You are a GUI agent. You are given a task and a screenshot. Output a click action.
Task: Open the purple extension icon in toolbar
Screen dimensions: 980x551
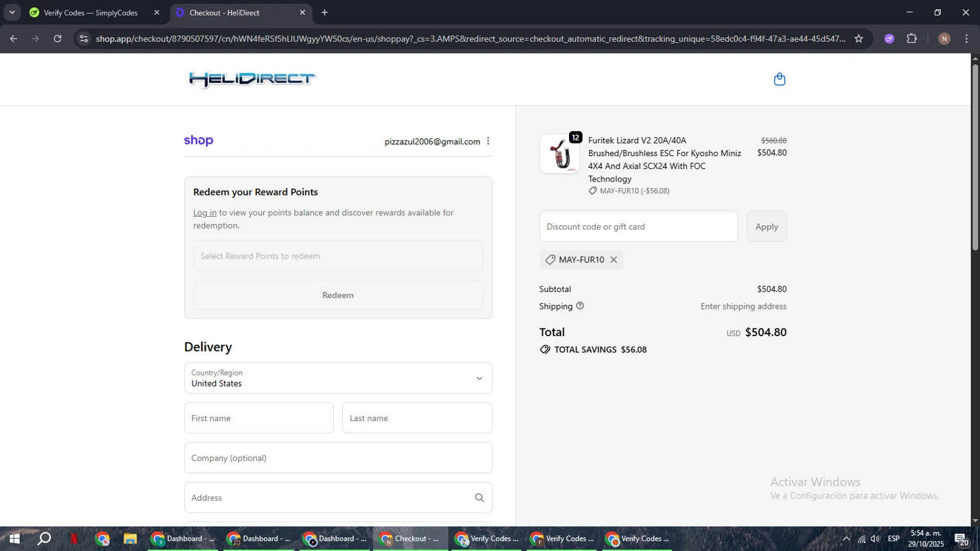889,39
